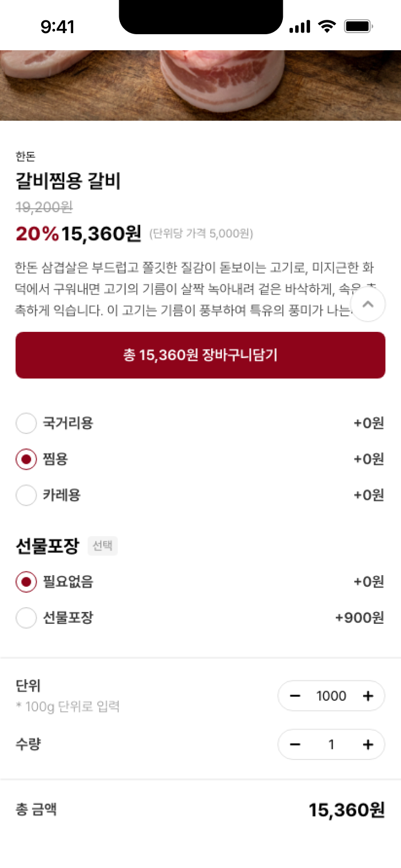Viewport: 401px width, 868px height.
Task: Tap the battery status icon
Action: point(358,26)
